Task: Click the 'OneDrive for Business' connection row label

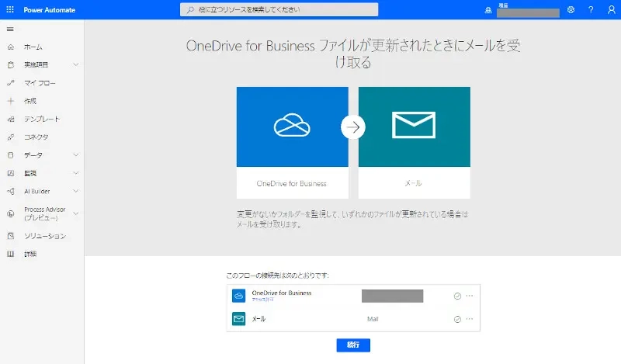Action: point(282,293)
